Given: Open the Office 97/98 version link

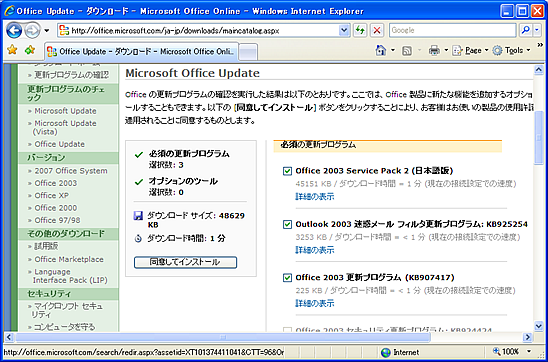Looking at the screenshot, I should (x=58, y=220).
